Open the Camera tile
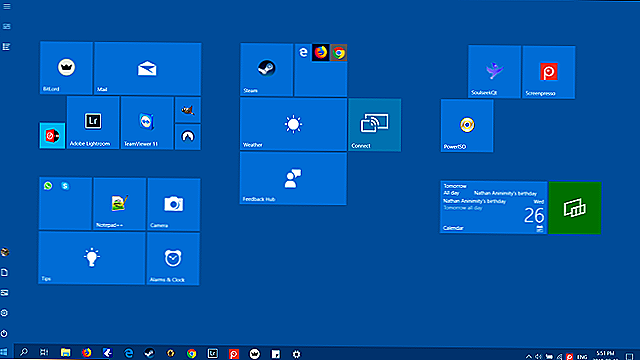 174,204
